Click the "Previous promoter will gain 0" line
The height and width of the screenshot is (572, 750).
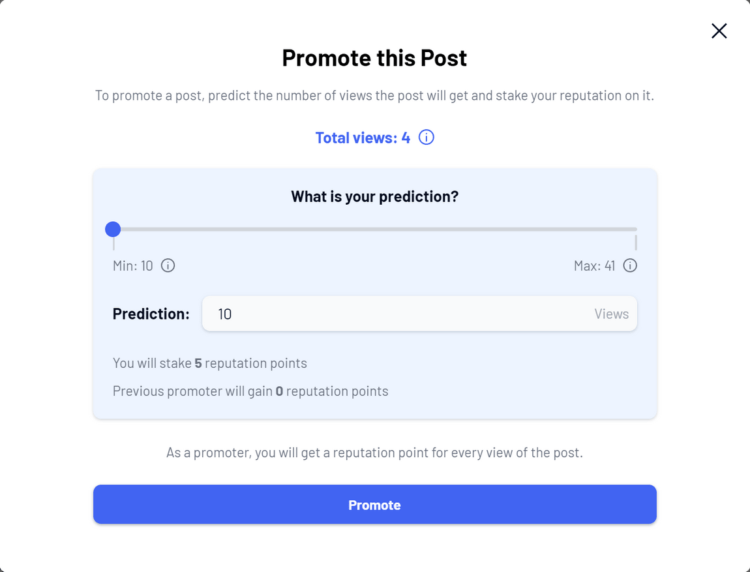coord(250,391)
